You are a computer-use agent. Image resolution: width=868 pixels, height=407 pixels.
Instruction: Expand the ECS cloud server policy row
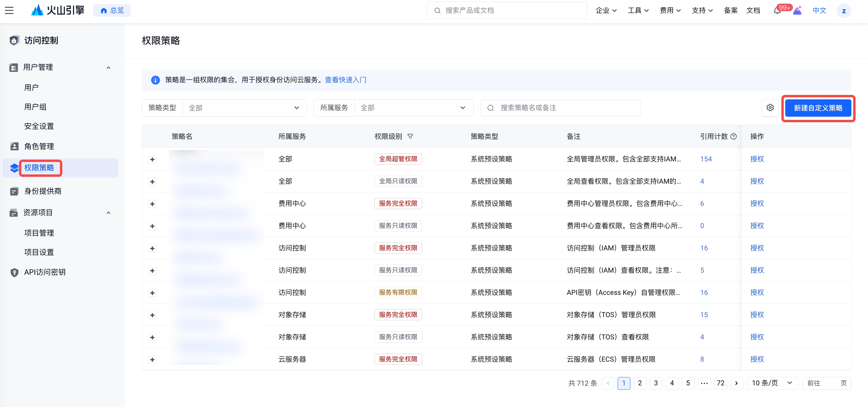[152, 360]
